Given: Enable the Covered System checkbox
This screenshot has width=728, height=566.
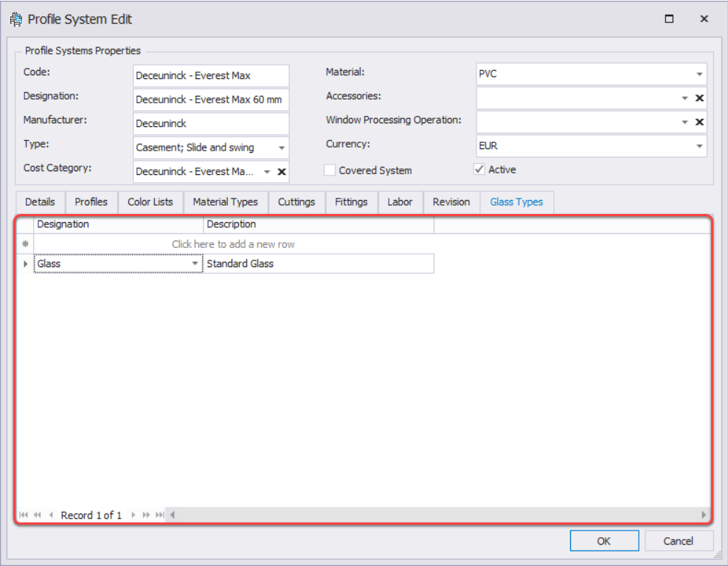Looking at the screenshot, I should pos(330,170).
